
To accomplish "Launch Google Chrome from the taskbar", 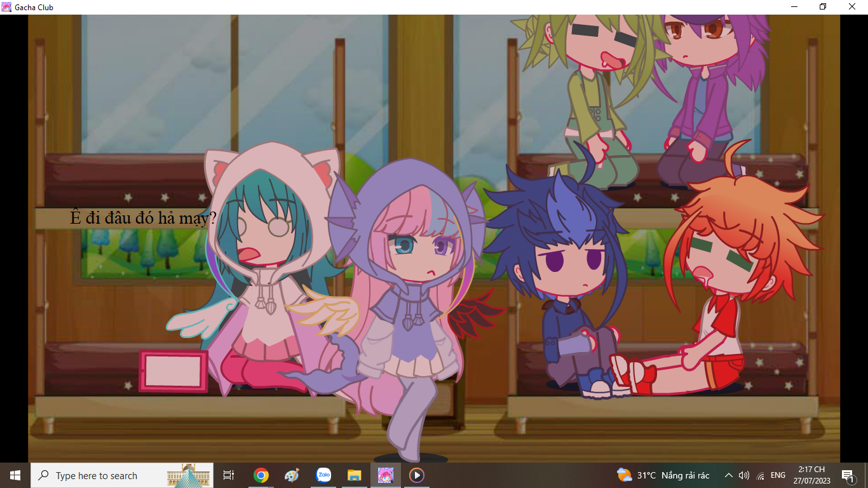I will click(261, 475).
